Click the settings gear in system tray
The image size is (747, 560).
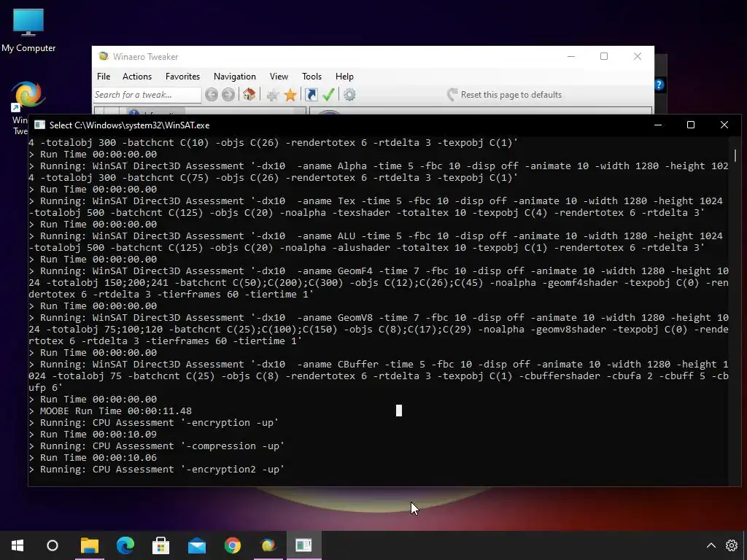pos(731,545)
